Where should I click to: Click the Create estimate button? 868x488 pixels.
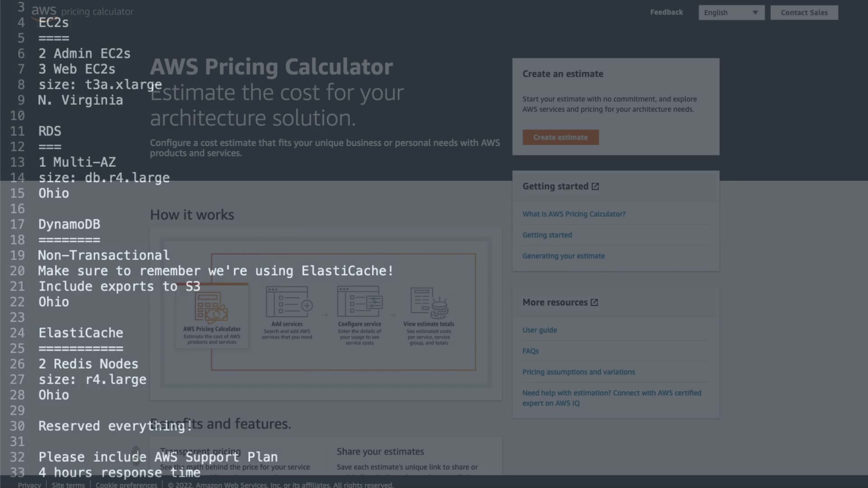click(x=560, y=137)
